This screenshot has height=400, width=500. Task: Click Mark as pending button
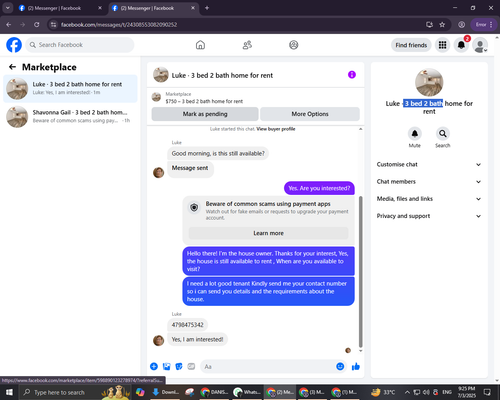205,114
